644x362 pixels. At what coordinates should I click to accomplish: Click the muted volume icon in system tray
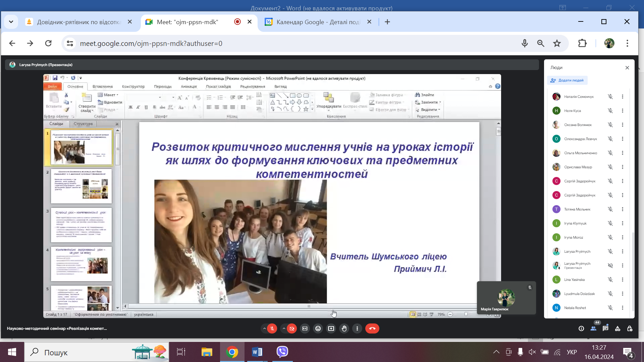[532, 352]
